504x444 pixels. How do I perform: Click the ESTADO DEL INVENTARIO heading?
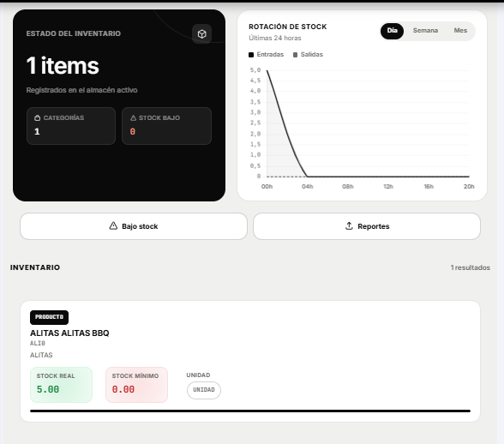pyautogui.click(x=74, y=33)
